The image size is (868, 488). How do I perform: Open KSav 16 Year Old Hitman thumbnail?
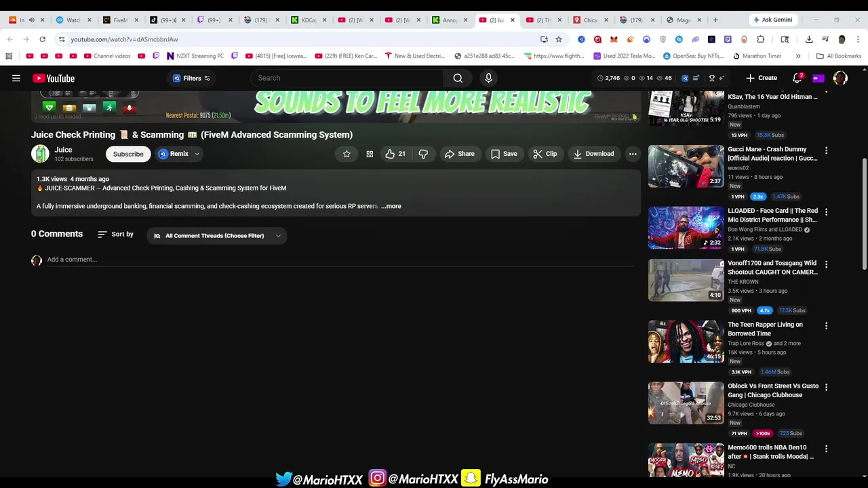pos(686,108)
